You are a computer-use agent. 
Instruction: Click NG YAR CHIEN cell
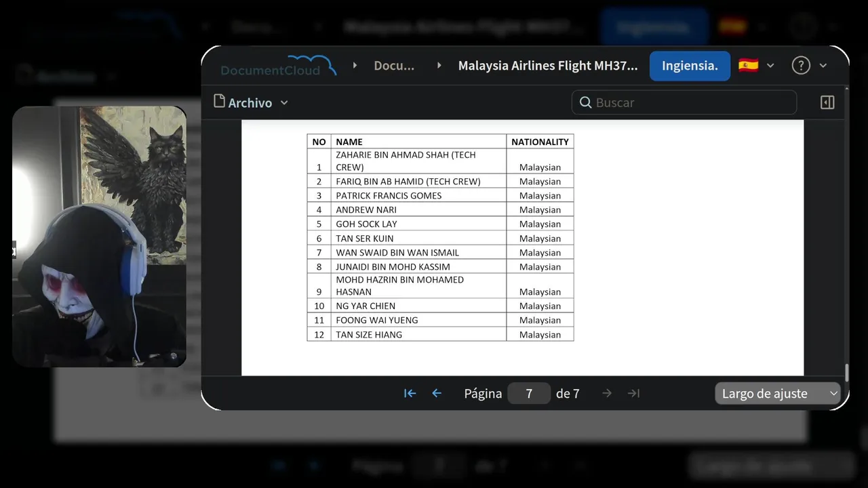pos(418,306)
